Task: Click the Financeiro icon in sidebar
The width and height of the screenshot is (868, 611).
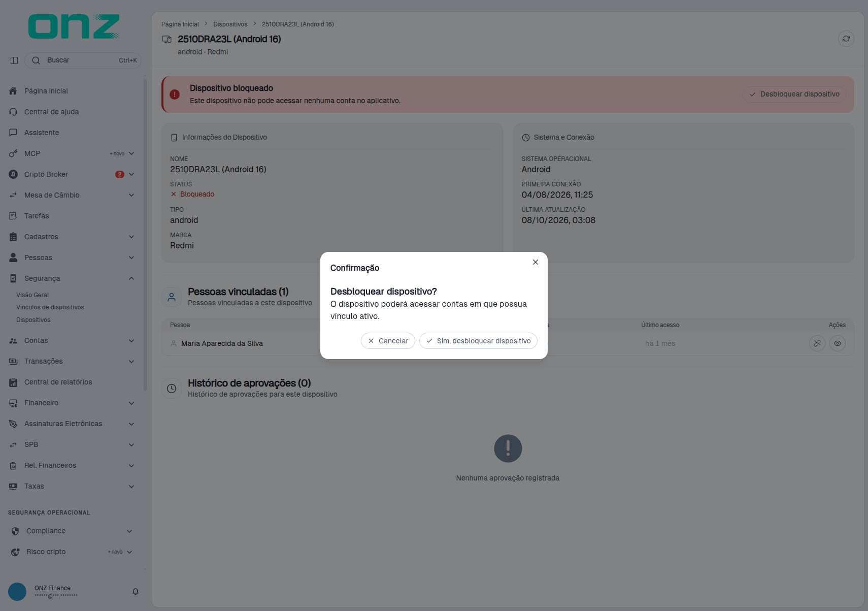Action: 13,403
